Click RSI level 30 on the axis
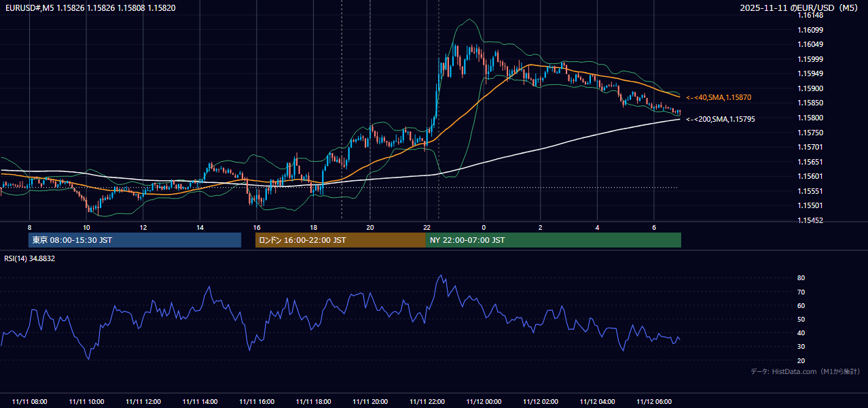This screenshot has height=408, width=868. [x=801, y=347]
